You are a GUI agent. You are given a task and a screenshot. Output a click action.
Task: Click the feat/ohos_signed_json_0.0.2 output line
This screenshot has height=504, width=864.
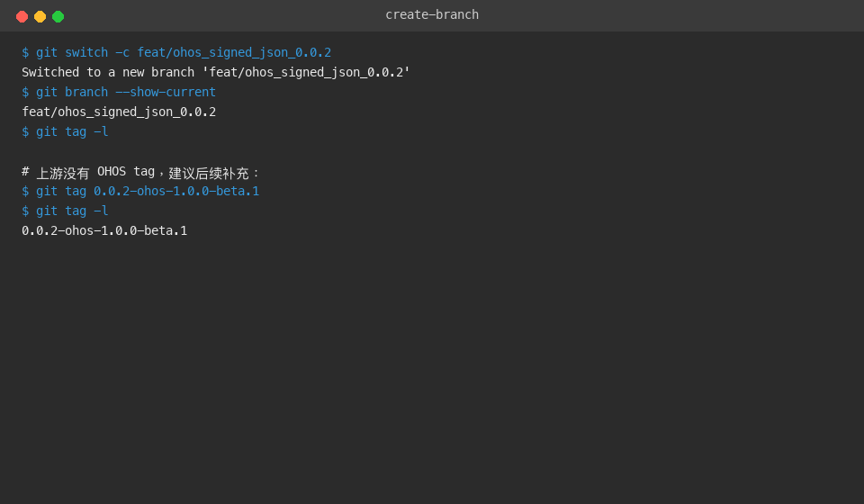119,112
